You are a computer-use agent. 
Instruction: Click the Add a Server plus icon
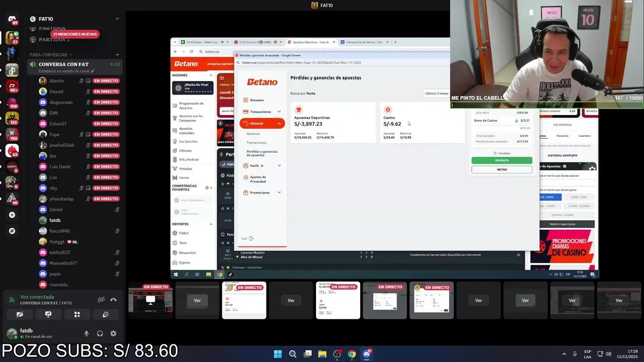pyautogui.click(x=12, y=215)
